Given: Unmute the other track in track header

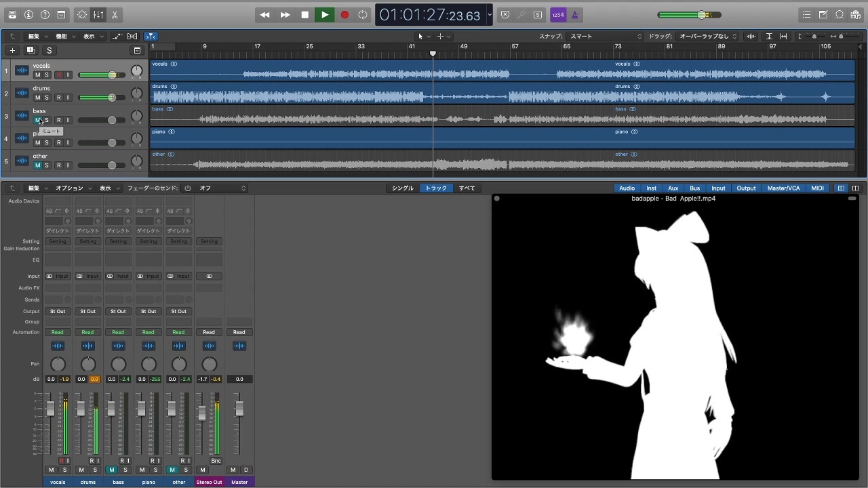Looking at the screenshot, I should tap(38, 165).
